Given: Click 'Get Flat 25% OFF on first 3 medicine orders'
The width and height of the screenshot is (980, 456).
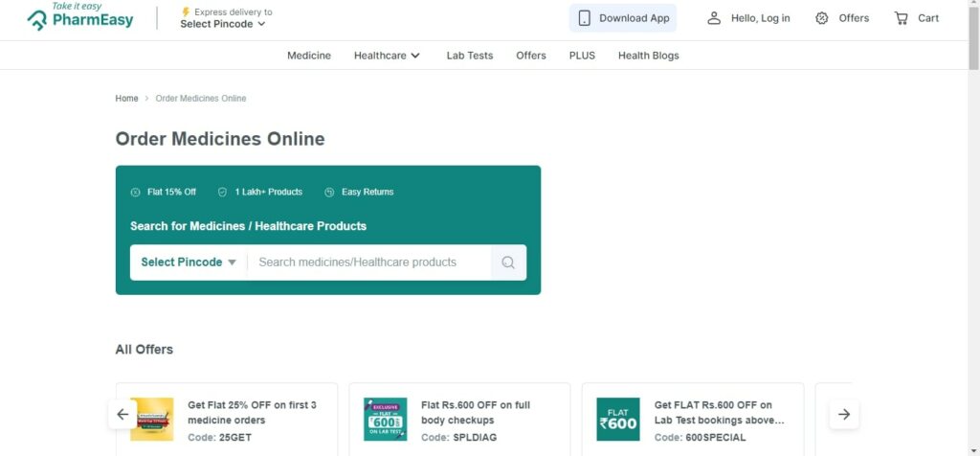Looking at the screenshot, I should 252,412.
